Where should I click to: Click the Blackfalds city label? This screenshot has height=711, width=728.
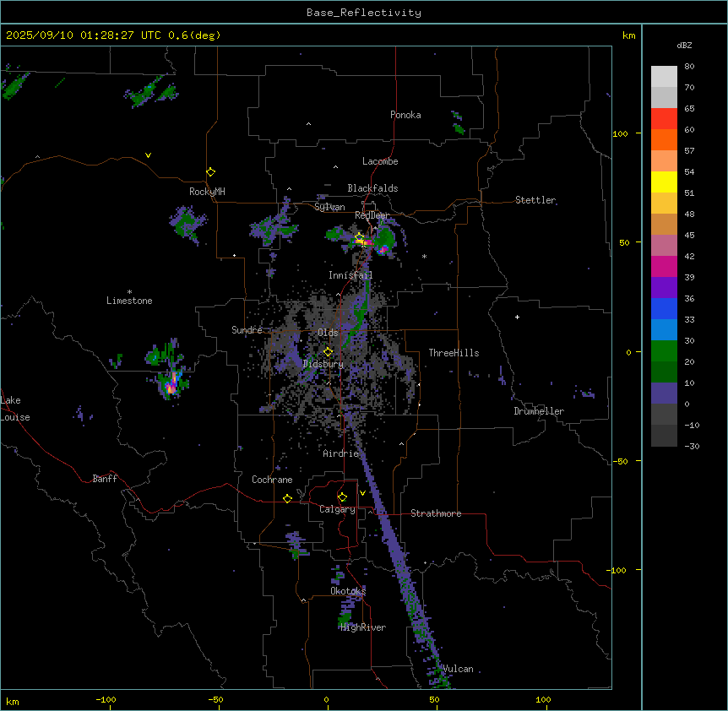[372, 188]
